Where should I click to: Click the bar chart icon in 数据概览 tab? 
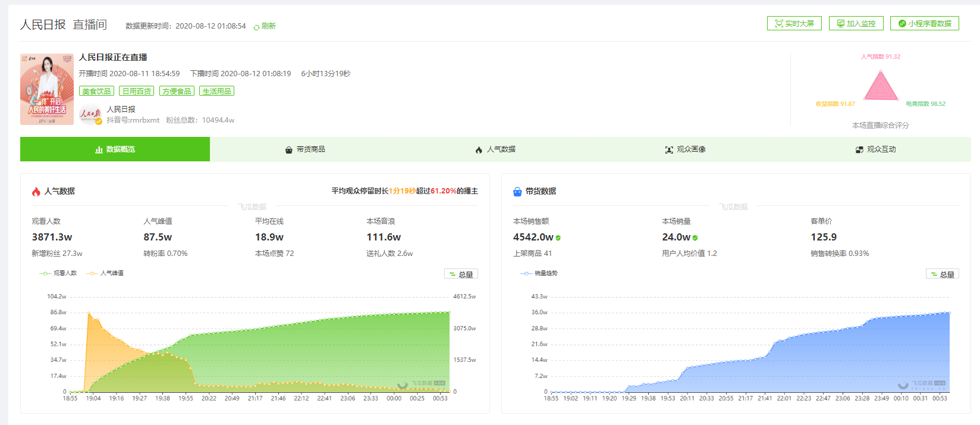coord(99,150)
